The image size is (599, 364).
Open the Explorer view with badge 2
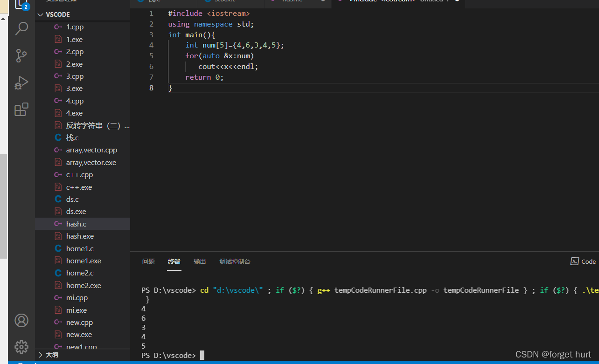click(x=21, y=5)
